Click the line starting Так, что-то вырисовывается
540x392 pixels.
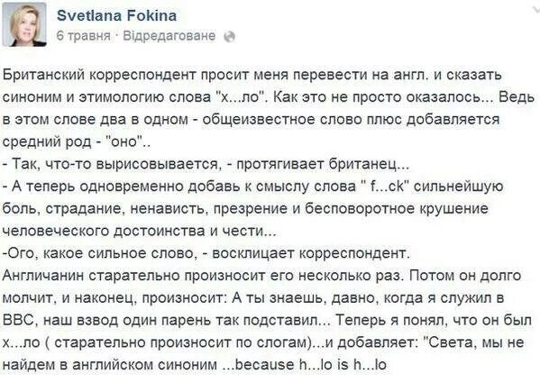(206, 164)
